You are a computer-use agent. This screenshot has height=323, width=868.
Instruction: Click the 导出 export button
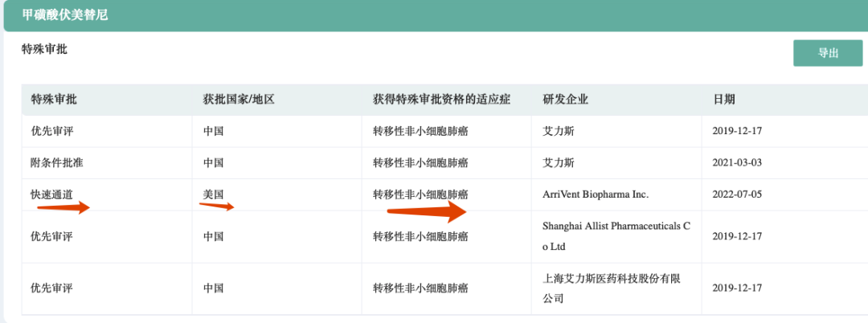point(828,53)
